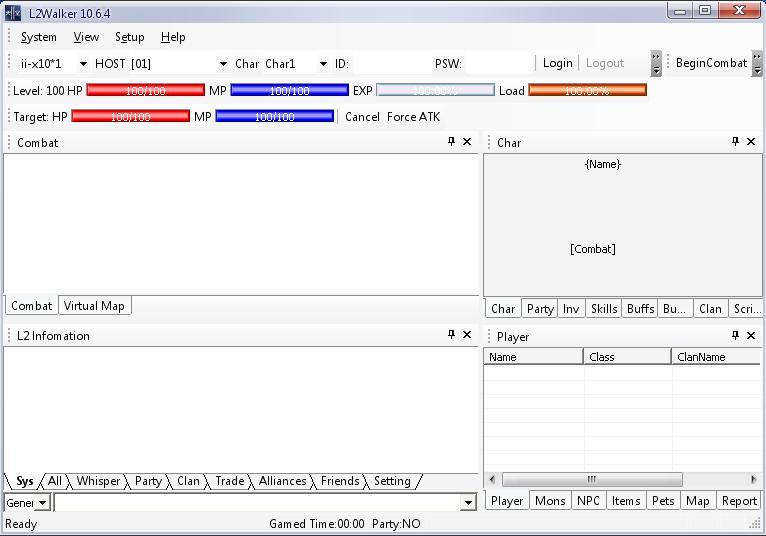
Task: Open the HOST [01] dropdown
Action: [x=223, y=64]
